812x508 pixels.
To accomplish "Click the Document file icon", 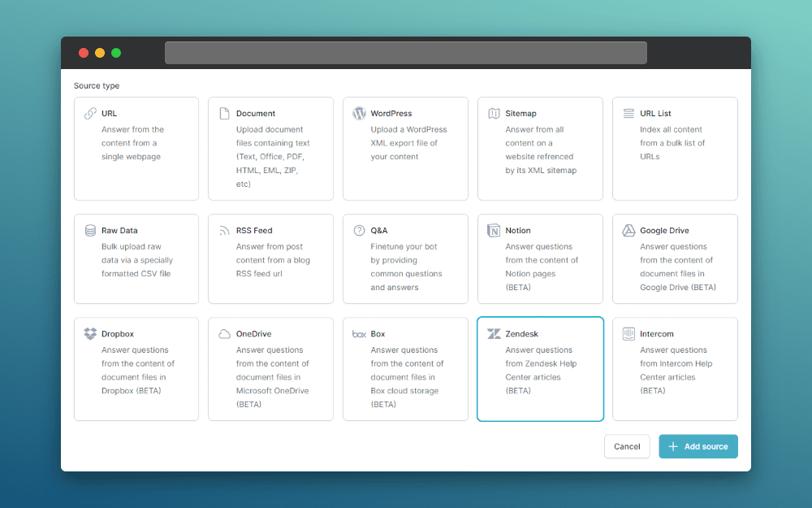I will (x=225, y=114).
